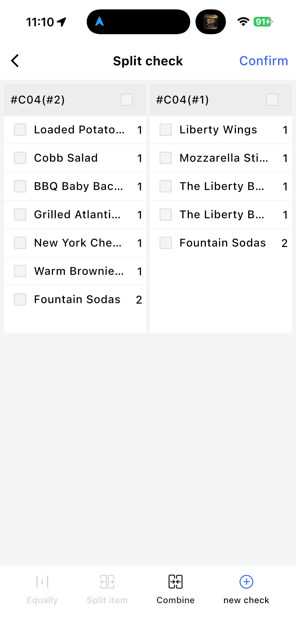
Task: Tap the blue navigation arrow in Dynamic Island
Action: (x=100, y=22)
